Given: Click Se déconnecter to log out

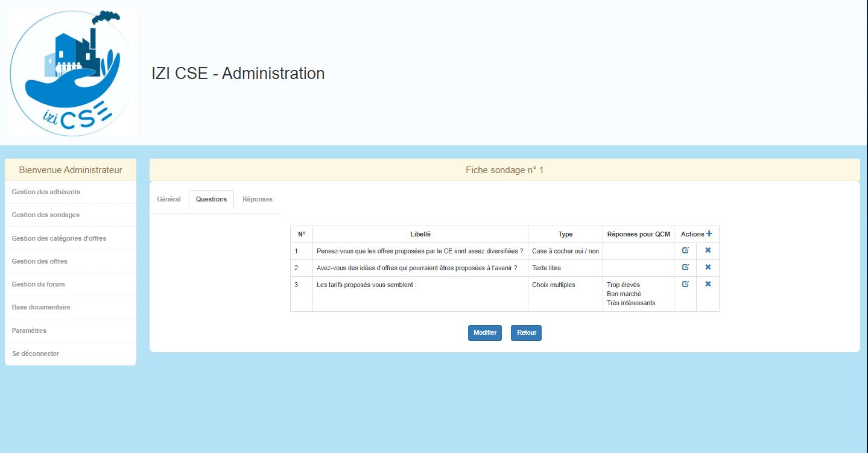Looking at the screenshot, I should pos(36,353).
